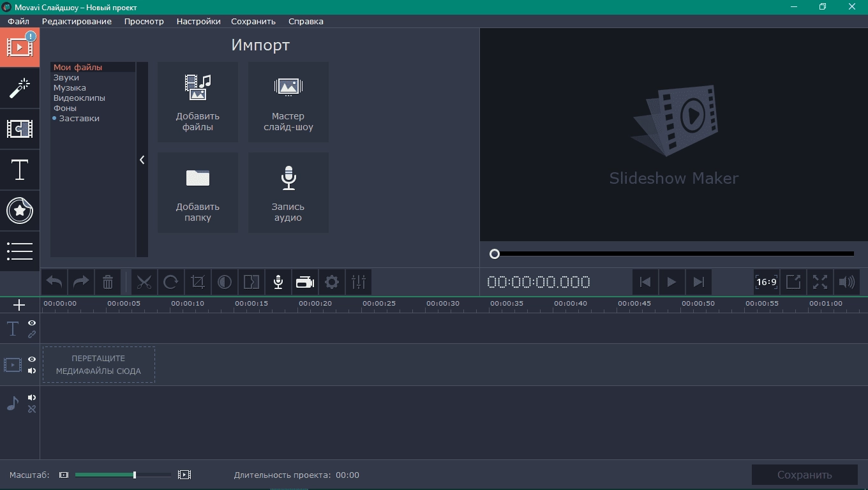Click the audio track note icon
This screenshot has width=868, height=490.
tap(13, 403)
